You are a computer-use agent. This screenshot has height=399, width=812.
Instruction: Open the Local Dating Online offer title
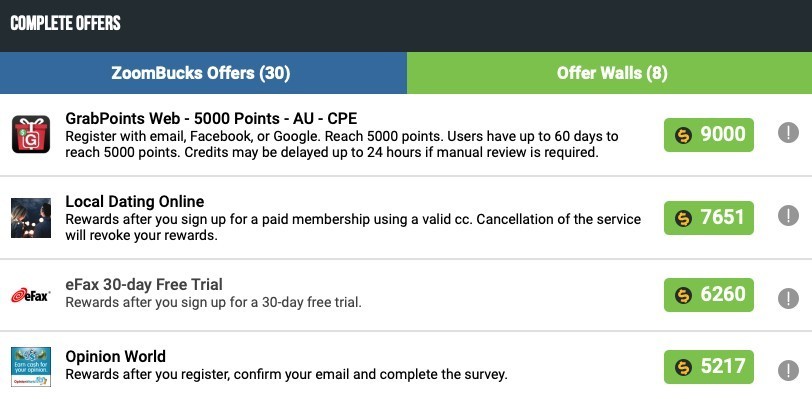coord(135,201)
